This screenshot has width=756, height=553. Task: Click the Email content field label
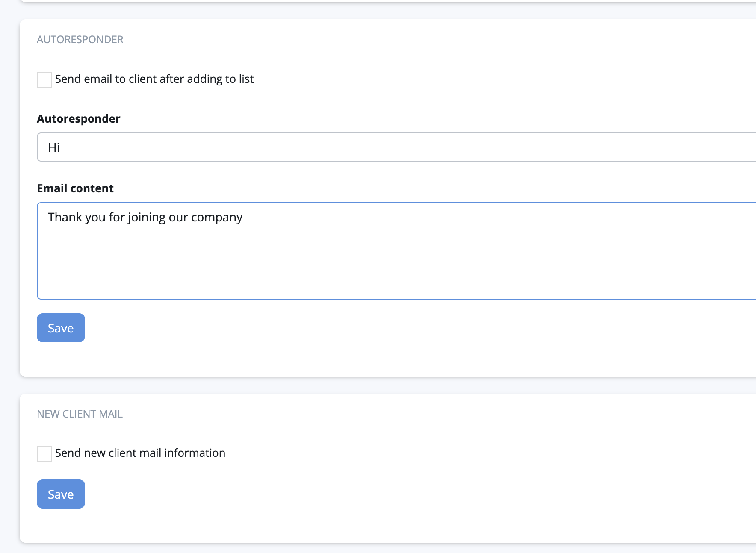click(75, 188)
